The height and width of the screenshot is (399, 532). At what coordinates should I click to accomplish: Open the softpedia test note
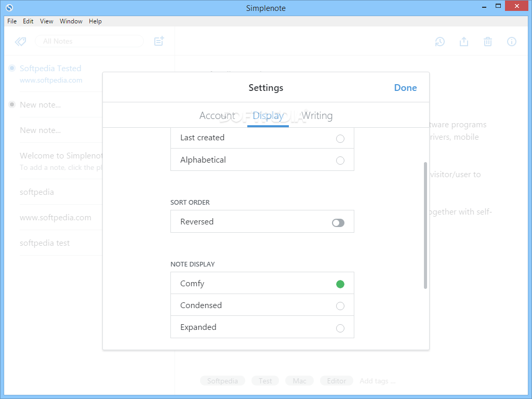pyautogui.click(x=61, y=243)
